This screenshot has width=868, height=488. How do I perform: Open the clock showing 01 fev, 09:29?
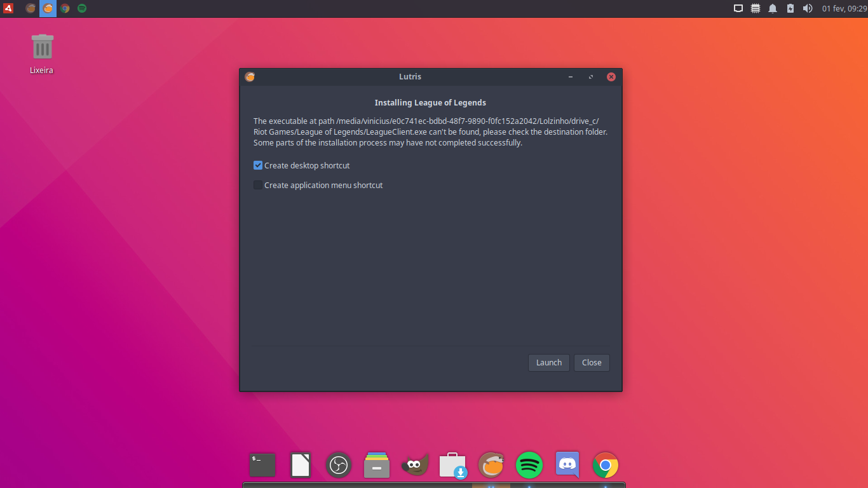tap(844, 8)
